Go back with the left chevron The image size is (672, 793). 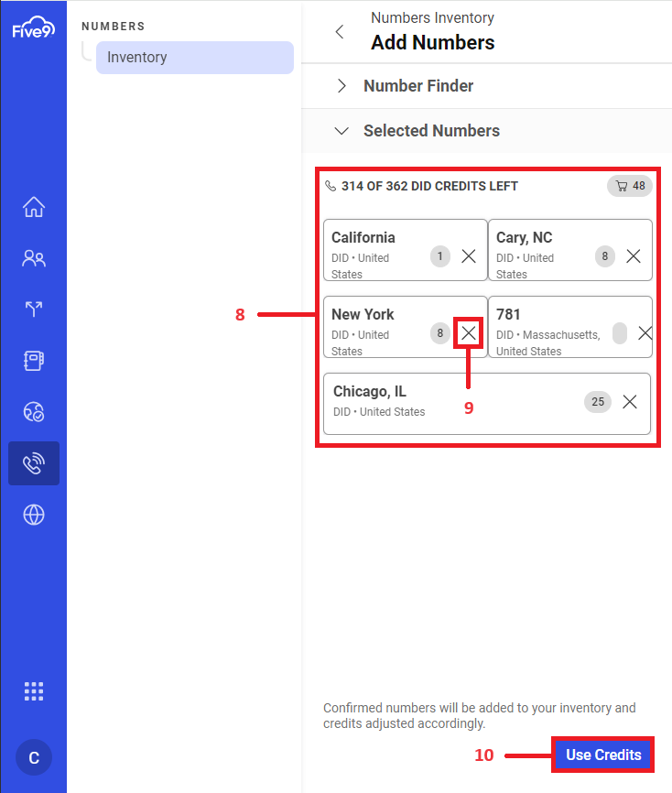pyautogui.click(x=340, y=32)
